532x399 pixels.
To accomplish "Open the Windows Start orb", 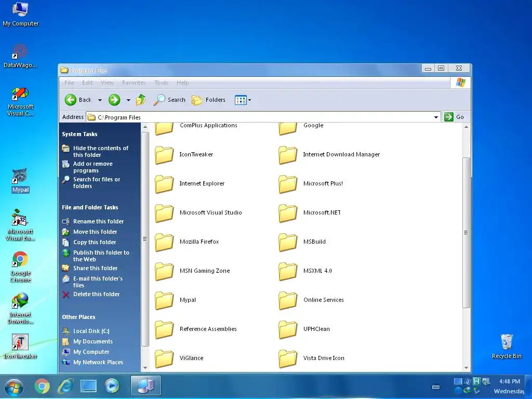I will pos(14,387).
